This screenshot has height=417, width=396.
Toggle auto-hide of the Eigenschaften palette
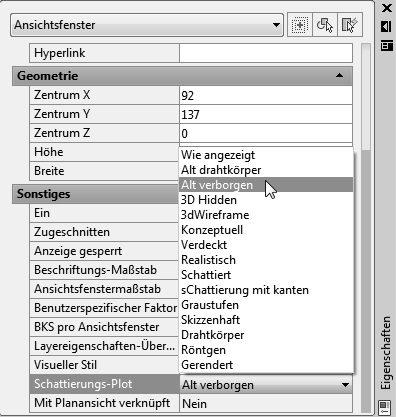tap(386, 26)
